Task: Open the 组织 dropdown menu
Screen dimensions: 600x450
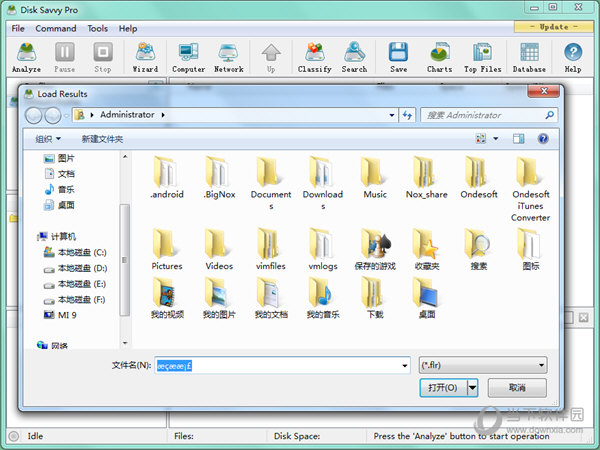Action: (48, 139)
